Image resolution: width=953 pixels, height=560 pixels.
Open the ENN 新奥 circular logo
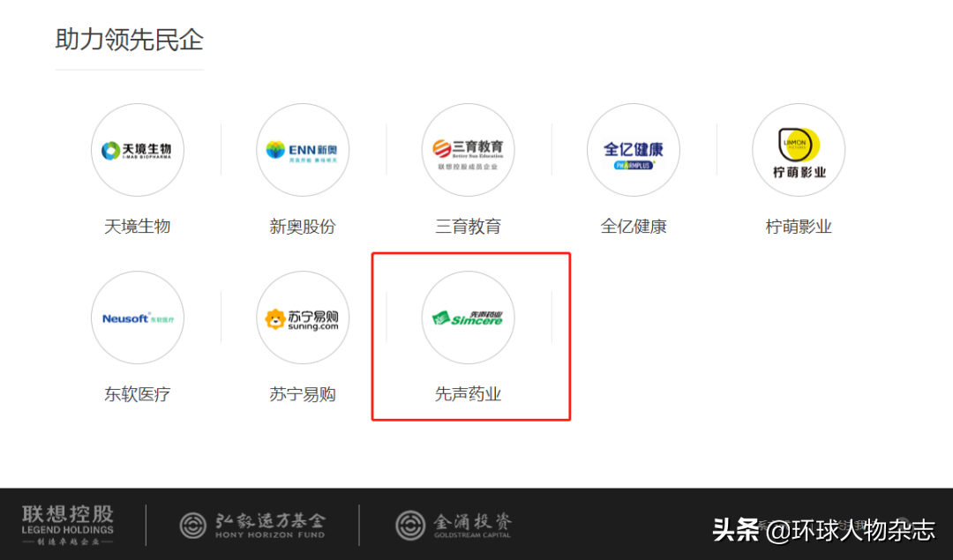point(303,150)
